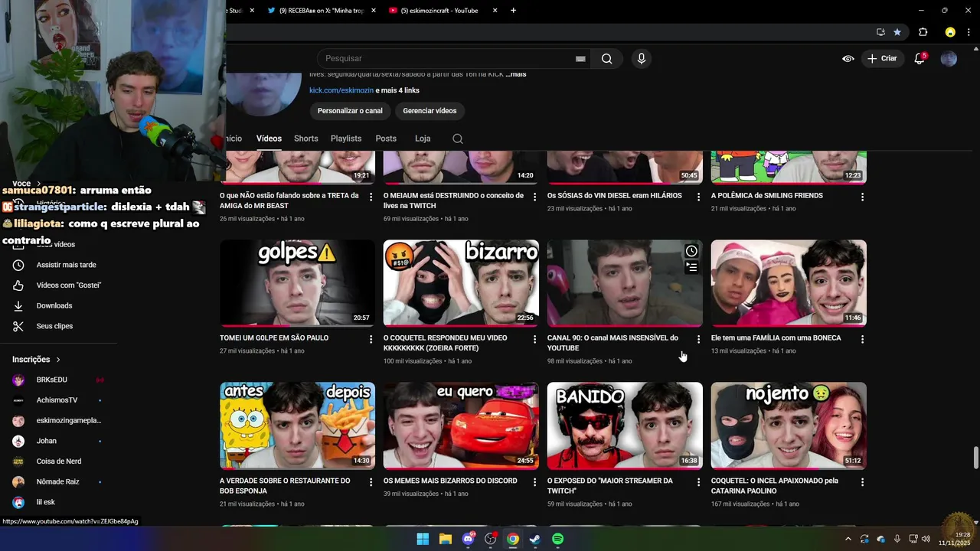The height and width of the screenshot is (551, 980).
Task: Click the install app icon in the address bar
Action: (880, 32)
